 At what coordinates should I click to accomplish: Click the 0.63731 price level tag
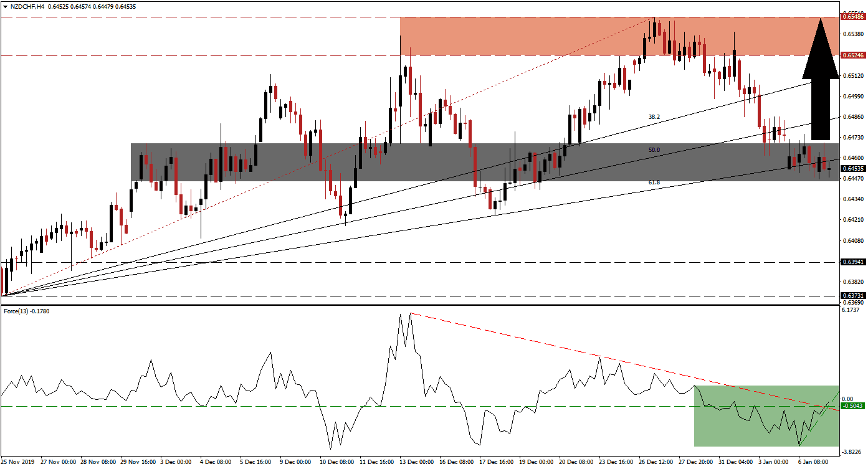coord(852,295)
